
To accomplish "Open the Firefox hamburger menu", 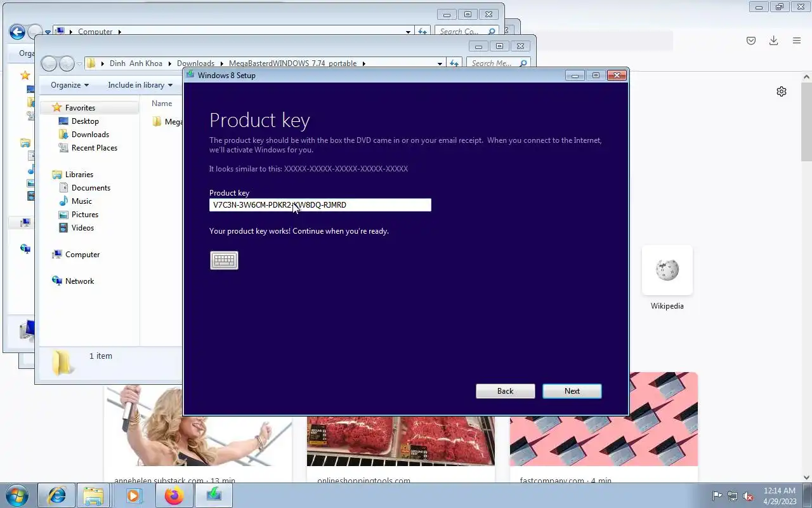I will tap(797, 41).
